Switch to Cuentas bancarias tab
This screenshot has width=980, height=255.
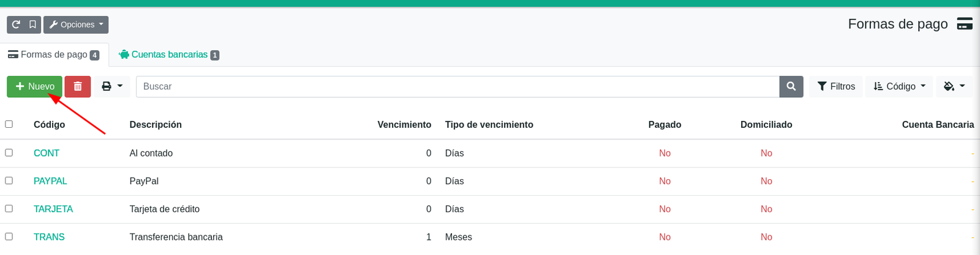point(169,54)
